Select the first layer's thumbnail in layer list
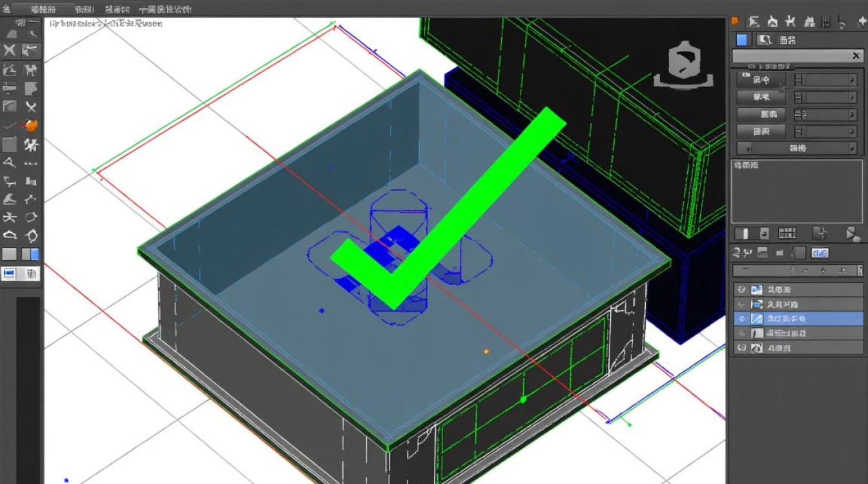The height and width of the screenshot is (484, 868). (x=757, y=290)
